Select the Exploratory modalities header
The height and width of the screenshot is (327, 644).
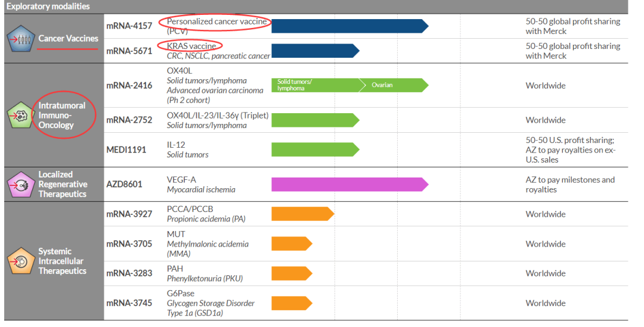pyautogui.click(x=48, y=6)
